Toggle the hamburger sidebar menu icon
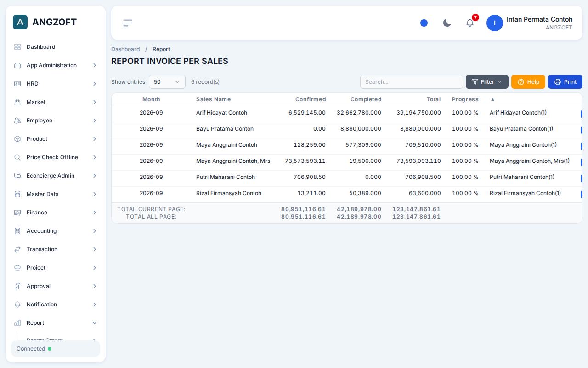Image resolution: width=588 pixels, height=368 pixels. pos(128,23)
